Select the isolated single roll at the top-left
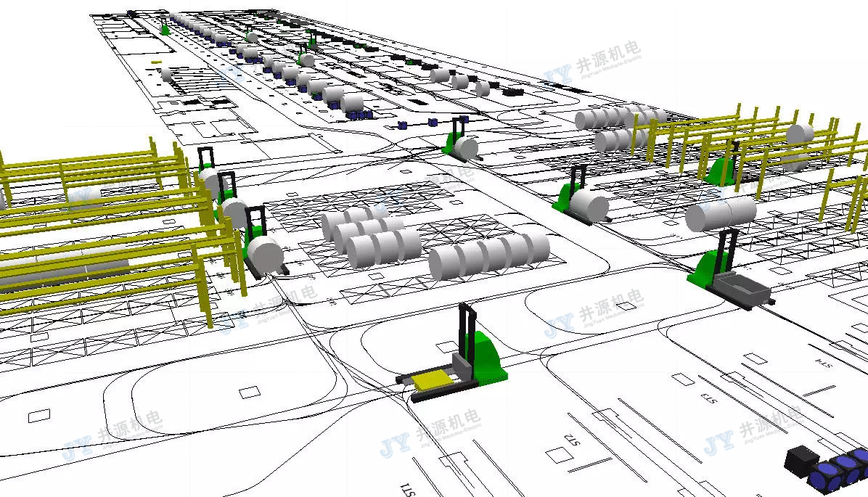Screen dimensions: 868x497 166,74
